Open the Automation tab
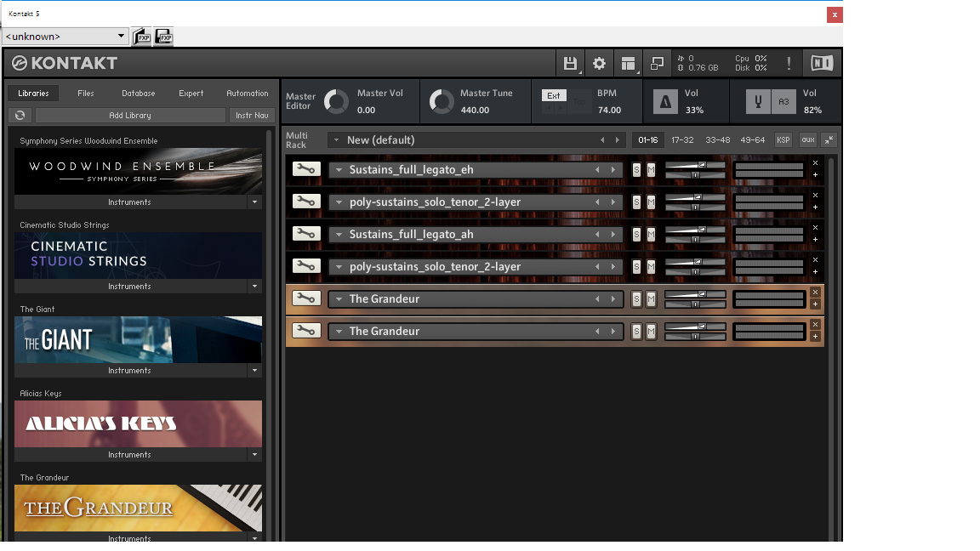This screenshot has height=551, width=980. 247,93
